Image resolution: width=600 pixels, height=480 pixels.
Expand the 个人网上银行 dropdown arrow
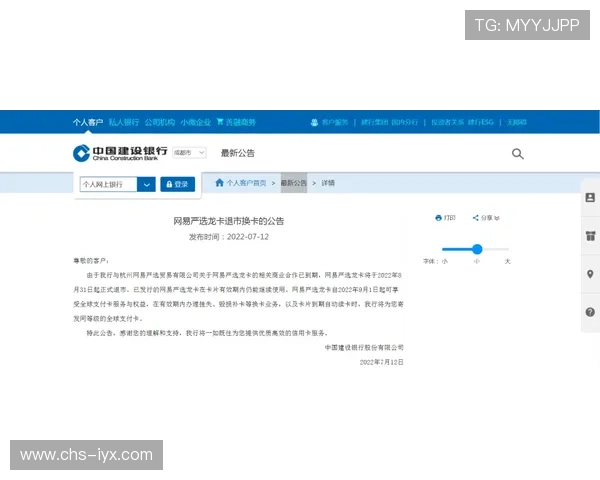[146, 184]
